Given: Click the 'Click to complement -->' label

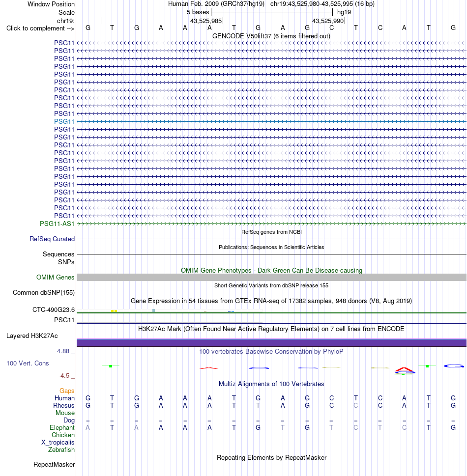Looking at the screenshot, I should (x=40, y=28).
